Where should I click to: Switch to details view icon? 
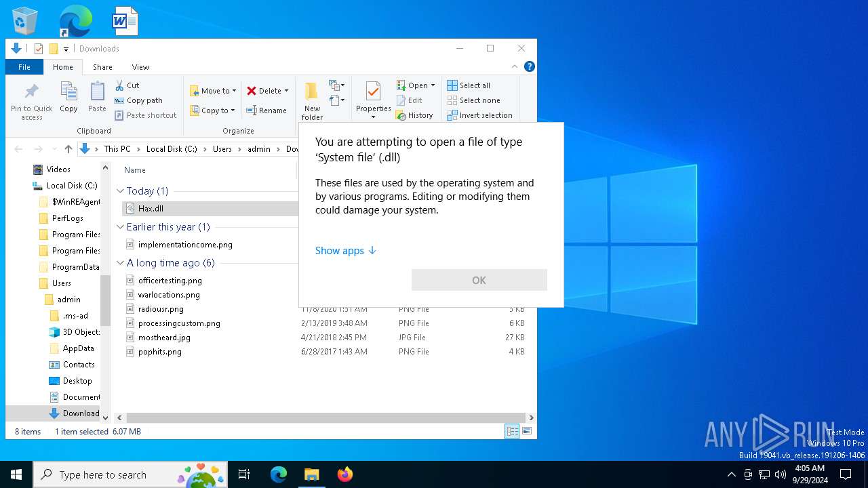point(512,431)
